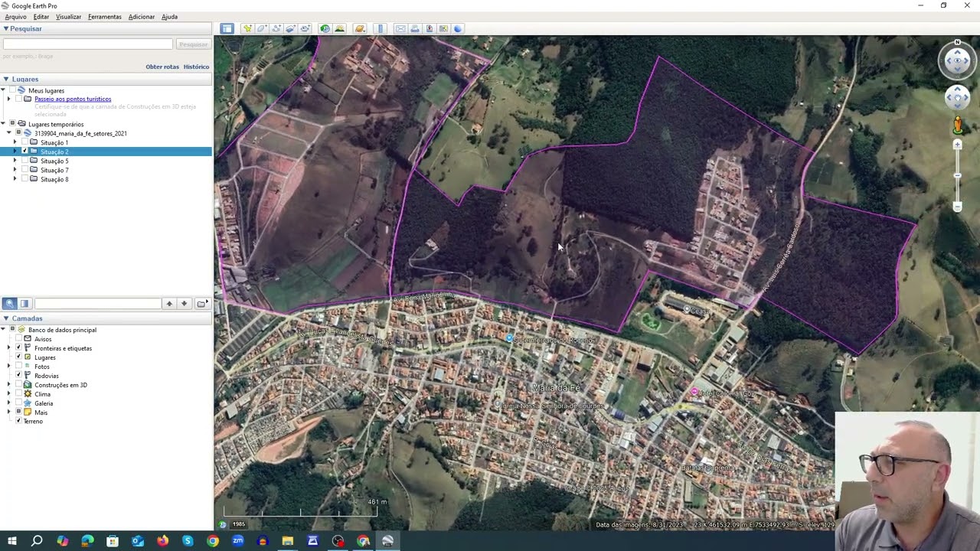Record a tour with the camera icon
Viewport: 980px width, 551px height.
305,28
